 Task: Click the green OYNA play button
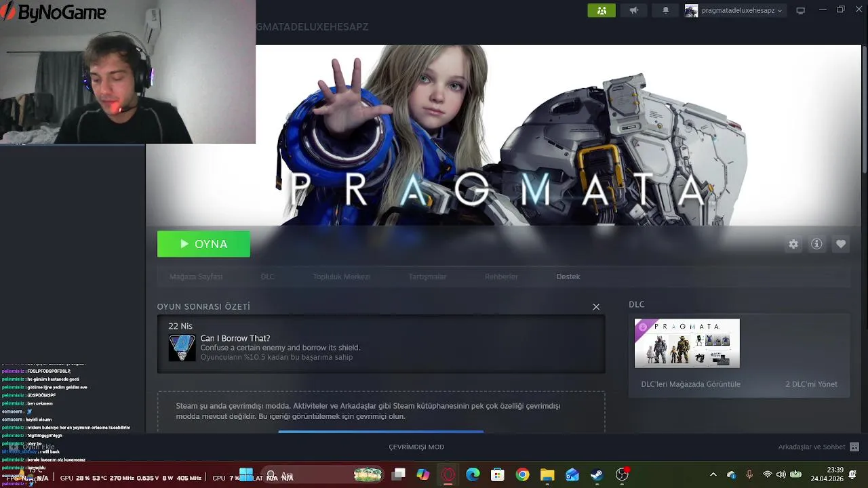[203, 244]
